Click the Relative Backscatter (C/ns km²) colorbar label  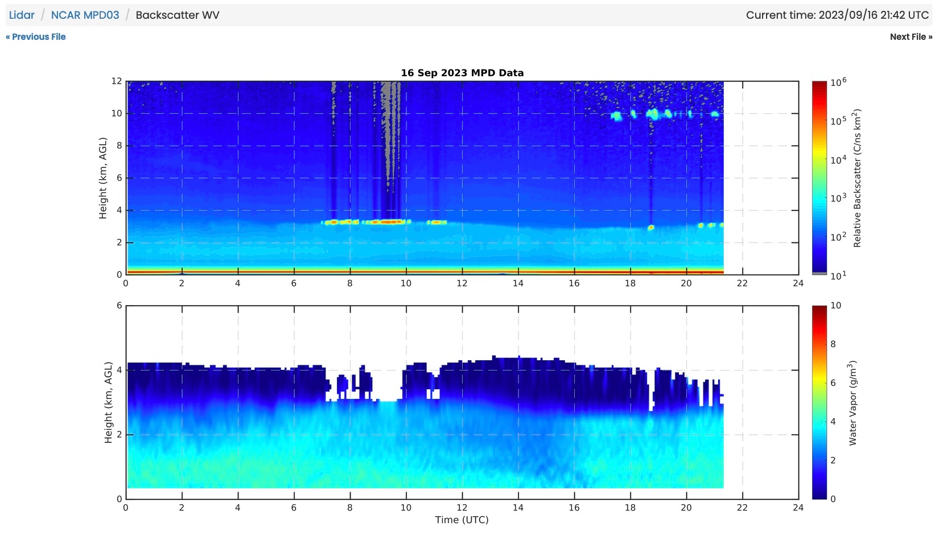pos(857,178)
